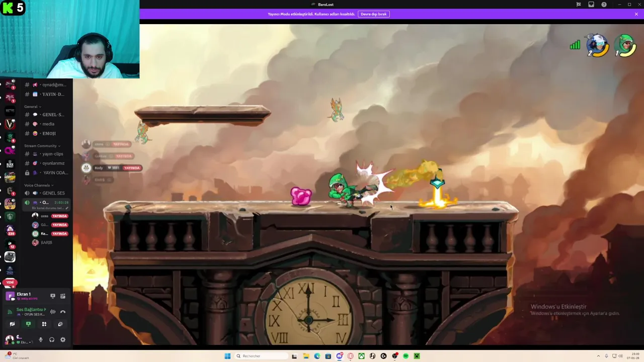This screenshot has width=644, height=362.
Task: Open the EMOJI channel
Action: tap(46, 133)
